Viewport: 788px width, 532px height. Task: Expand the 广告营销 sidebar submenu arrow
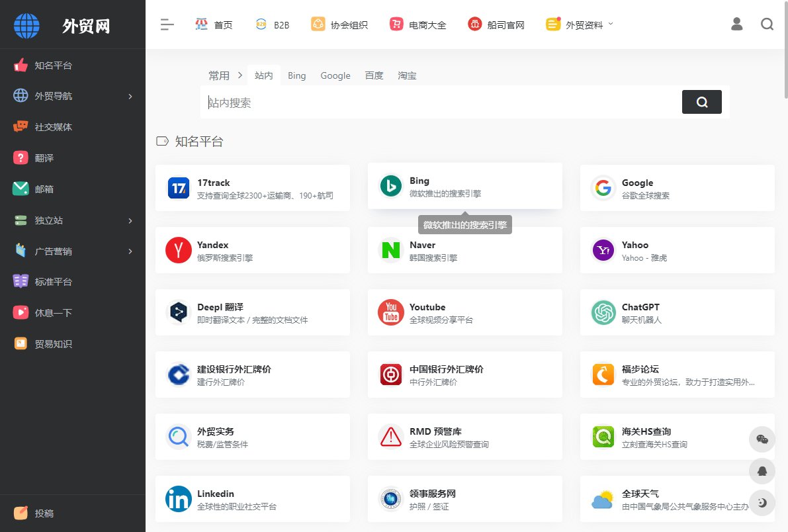[130, 251]
